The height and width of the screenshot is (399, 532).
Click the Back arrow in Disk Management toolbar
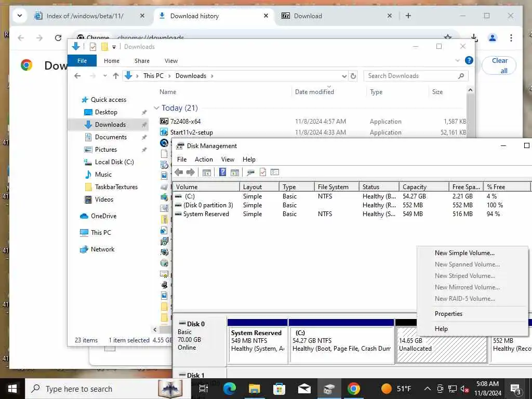click(x=179, y=172)
